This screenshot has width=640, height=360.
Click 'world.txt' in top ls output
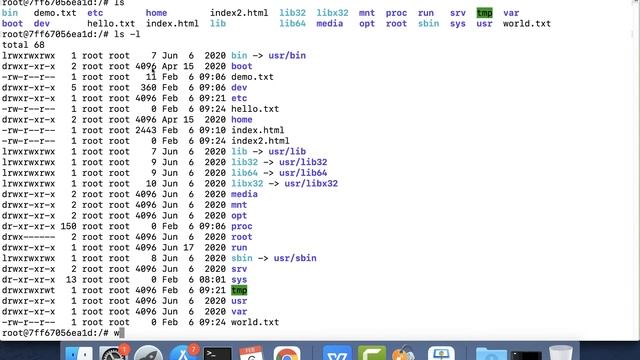pos(527,24)
